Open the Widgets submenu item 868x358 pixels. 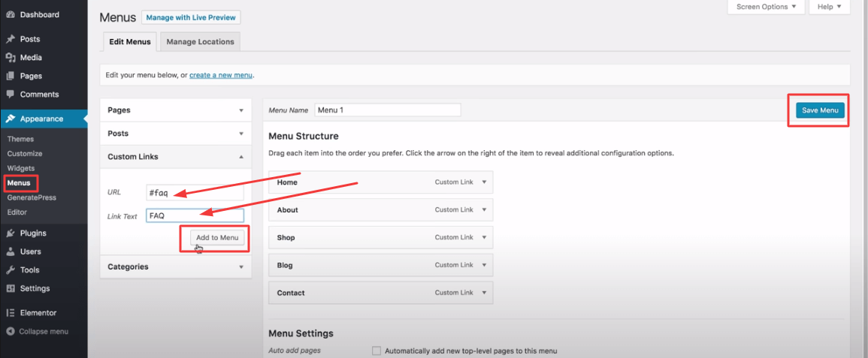click(21, 168)
